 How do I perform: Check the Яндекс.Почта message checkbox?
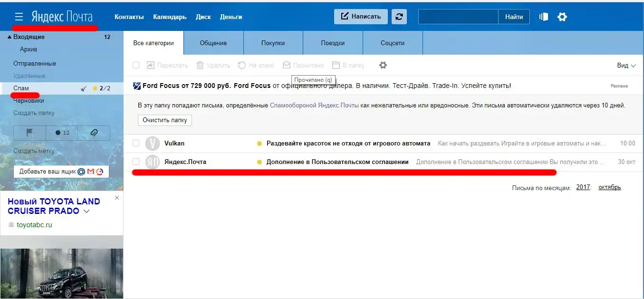(136, 162)
